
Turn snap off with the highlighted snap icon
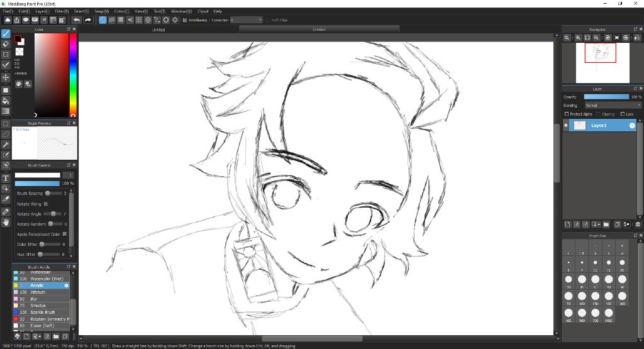tap(103, 19)
